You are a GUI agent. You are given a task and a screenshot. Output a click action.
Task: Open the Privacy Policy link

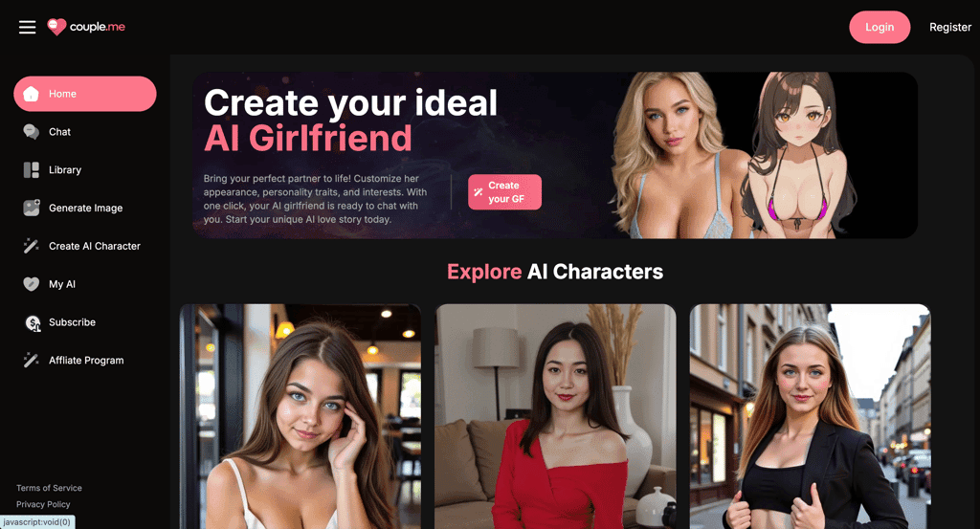coord(43,504)
